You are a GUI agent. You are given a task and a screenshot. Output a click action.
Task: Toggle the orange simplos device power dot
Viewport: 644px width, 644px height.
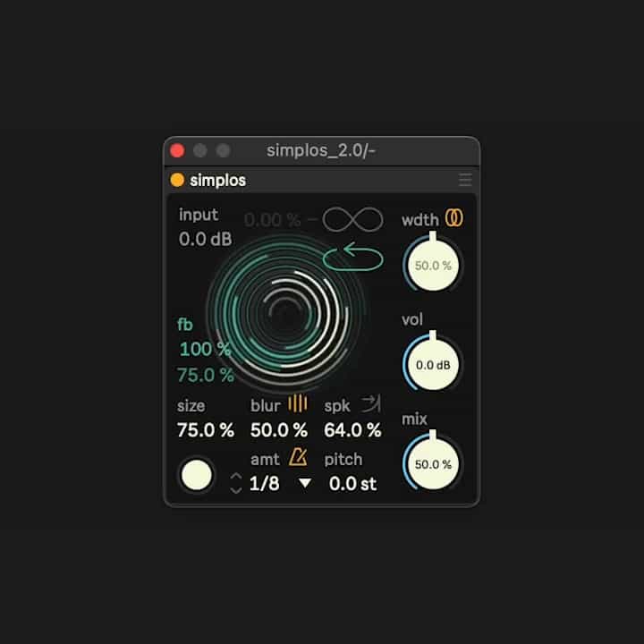(177, 180)
